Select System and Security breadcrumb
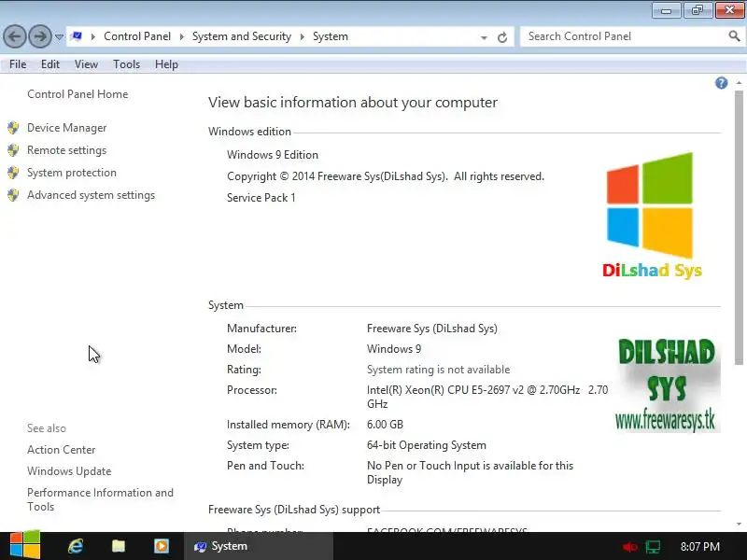Screen dimensions: 747x560 pos(242,36)
